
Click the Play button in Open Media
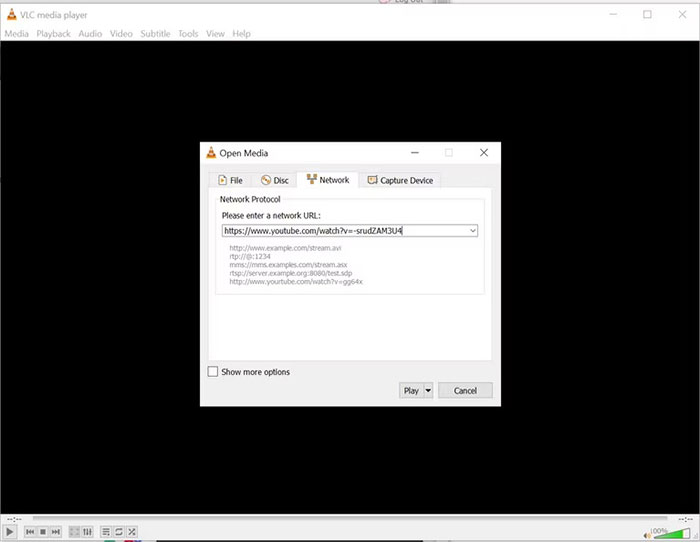[x=411, y=391]
